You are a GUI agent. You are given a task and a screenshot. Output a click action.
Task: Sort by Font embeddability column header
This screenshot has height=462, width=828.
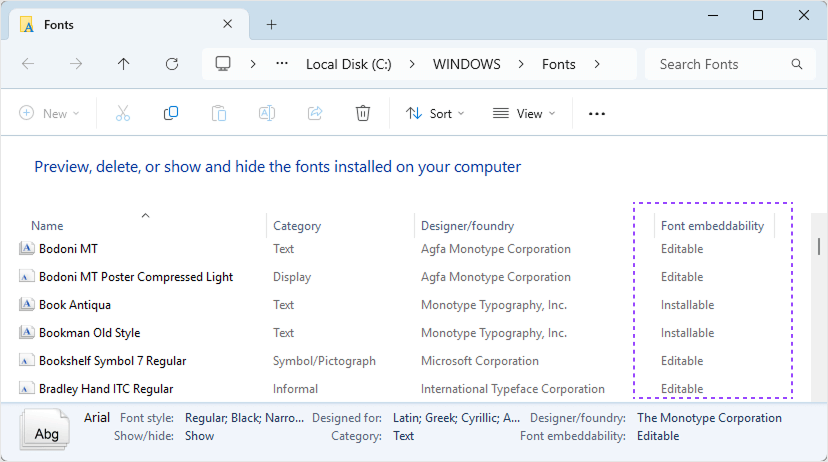pos(712,226)
